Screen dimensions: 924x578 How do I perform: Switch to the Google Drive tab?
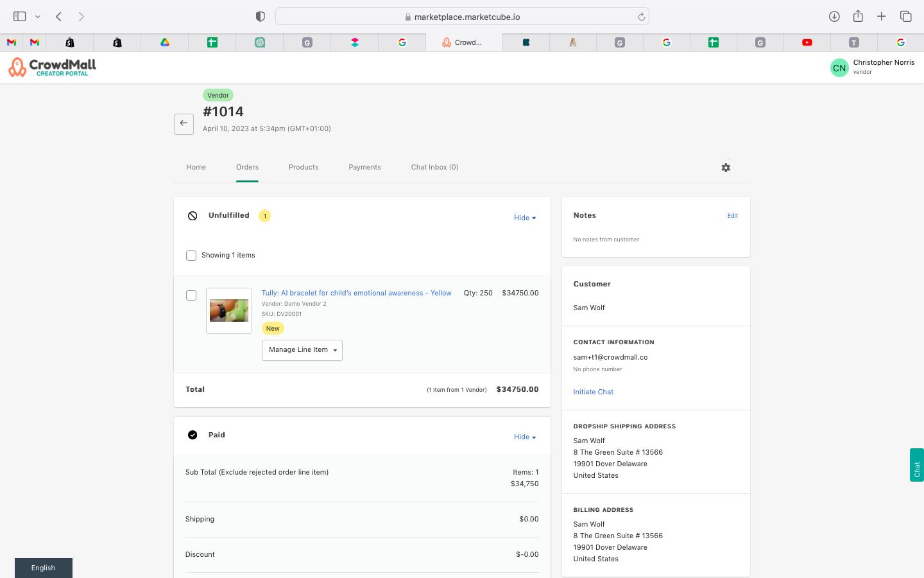[165, 42]
